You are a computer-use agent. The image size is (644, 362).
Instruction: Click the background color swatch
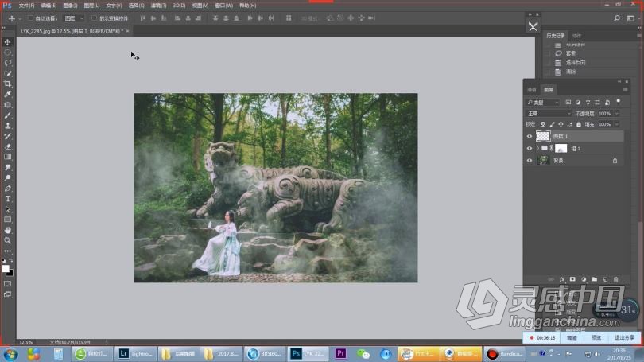pyautogui.click(x=10, y=274)
